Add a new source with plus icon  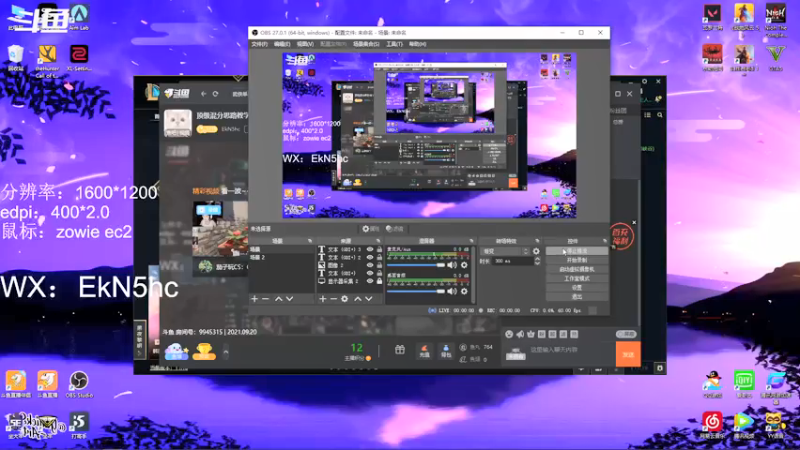click(322, 299)
